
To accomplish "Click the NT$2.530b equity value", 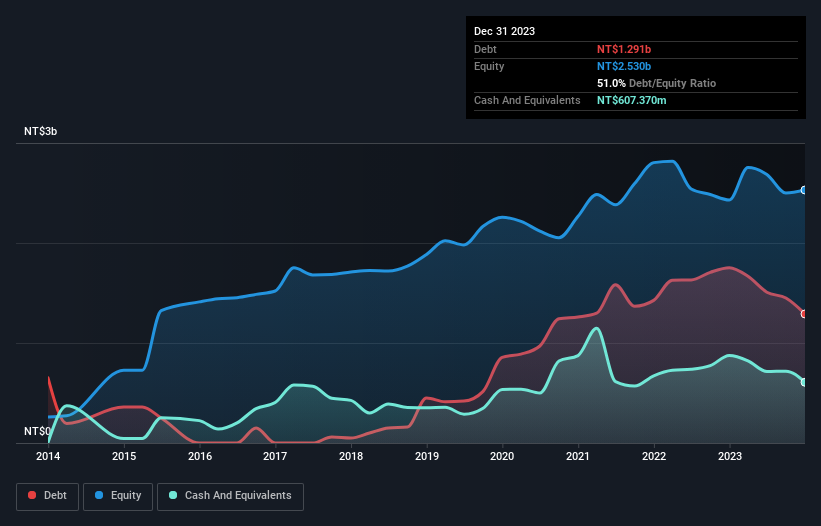I will 624,66.
